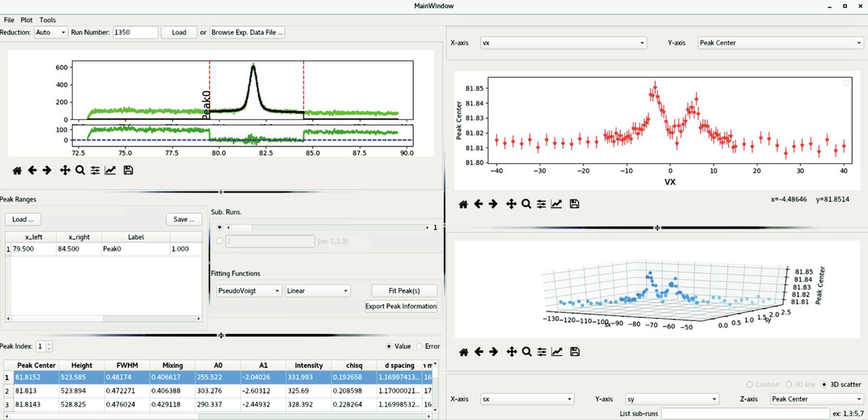Open the Plot menu
This screenshot has height=420, width=868.
click(x=27, y=20)
